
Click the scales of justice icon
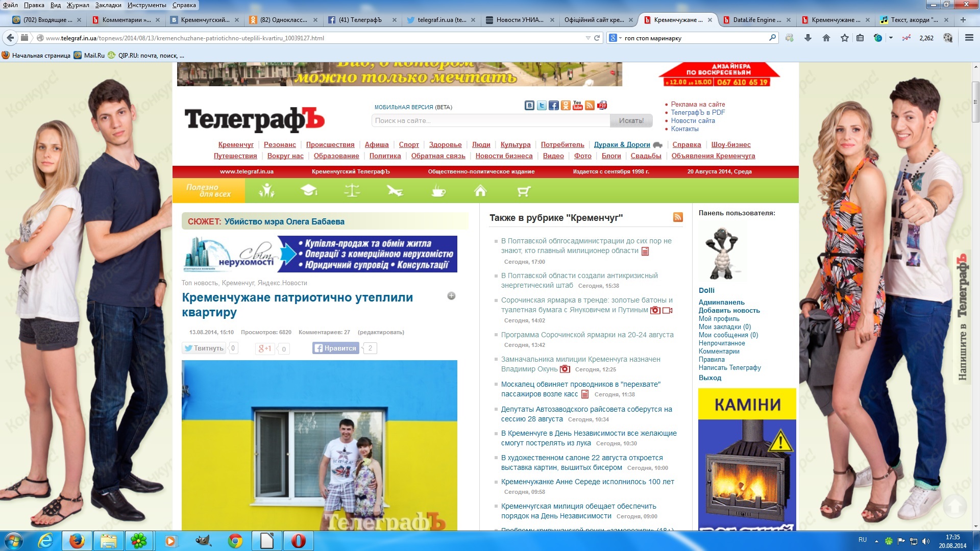352,191
